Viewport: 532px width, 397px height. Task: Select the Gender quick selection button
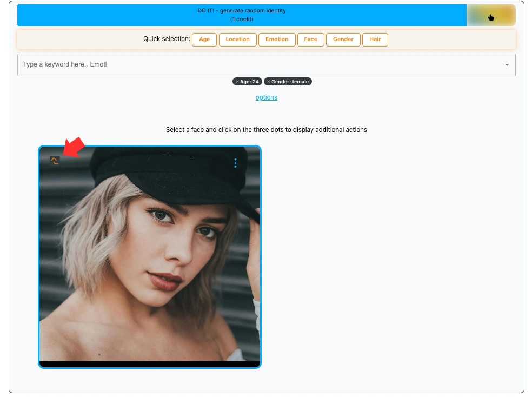pyautogui.click(x=343, y=39)
